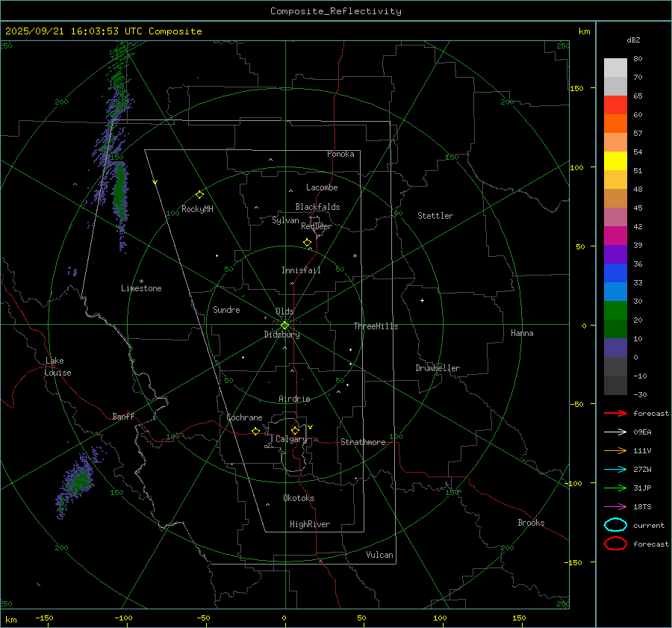The image size is (672, 628).
Task: Click the radar center diamond at Didsbury
Action: pyautogui.click(x=284, y=325)
